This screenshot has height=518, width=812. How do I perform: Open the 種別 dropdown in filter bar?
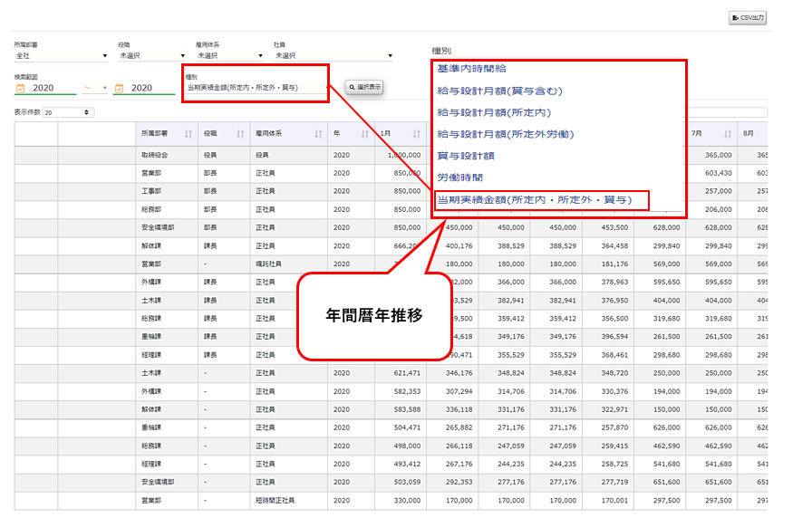(x=255, y=88)
